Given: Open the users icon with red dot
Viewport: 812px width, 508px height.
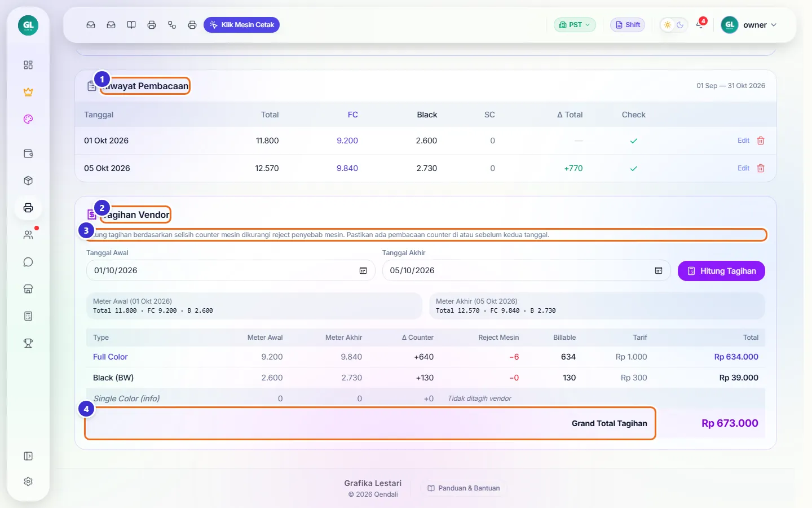Looking at the screenshot, I should (28, 235).
